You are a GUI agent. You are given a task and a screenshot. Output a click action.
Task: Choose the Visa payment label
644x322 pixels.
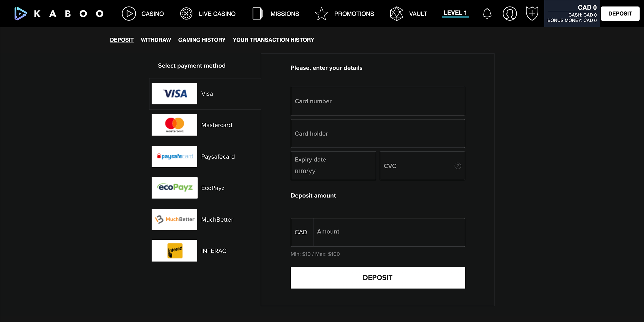click(207, 94)
